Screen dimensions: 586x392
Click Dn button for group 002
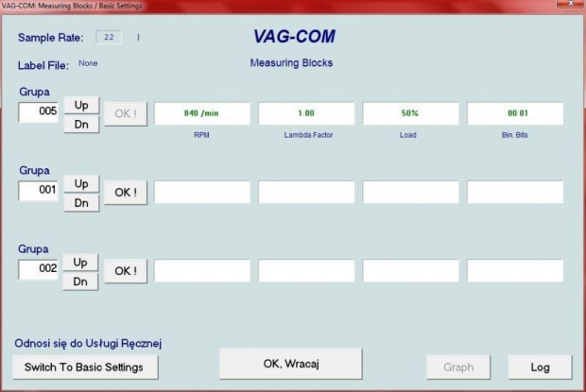coord(80,281)
